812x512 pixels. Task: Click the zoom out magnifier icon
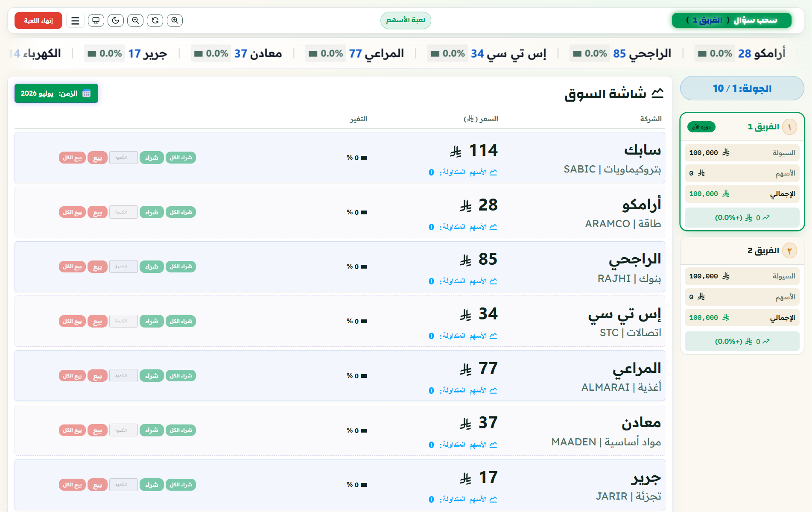tap(135, 20)
